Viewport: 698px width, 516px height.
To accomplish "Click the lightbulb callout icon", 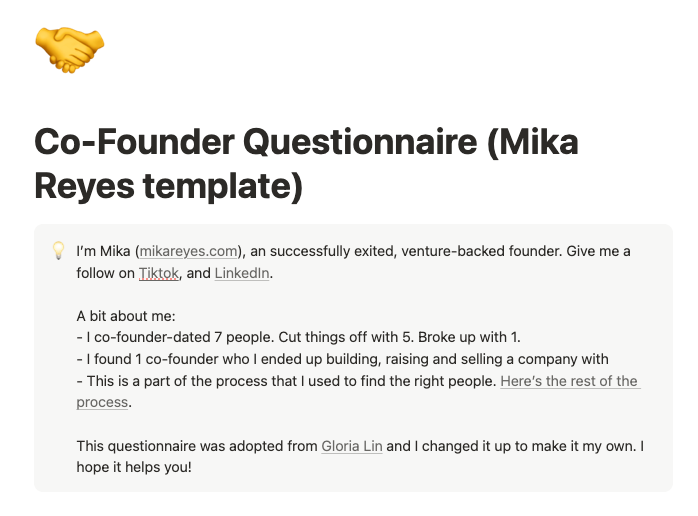I will point(57,250).
